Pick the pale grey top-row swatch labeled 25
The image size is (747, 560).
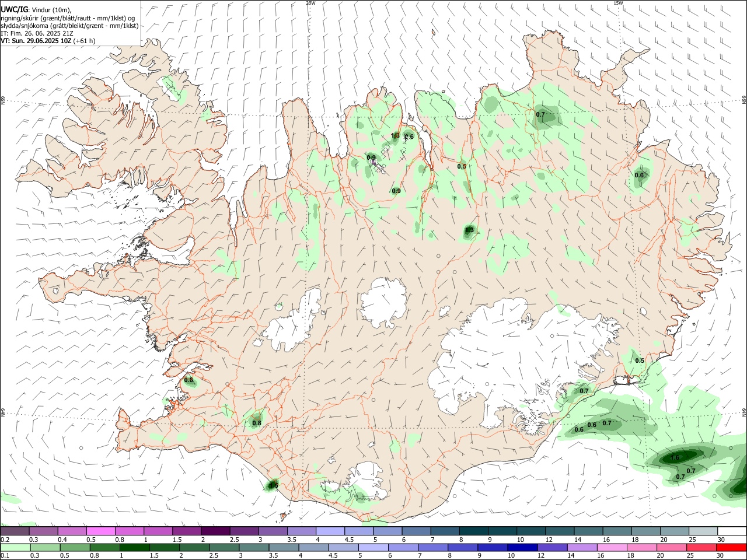(x=702, y=531)
